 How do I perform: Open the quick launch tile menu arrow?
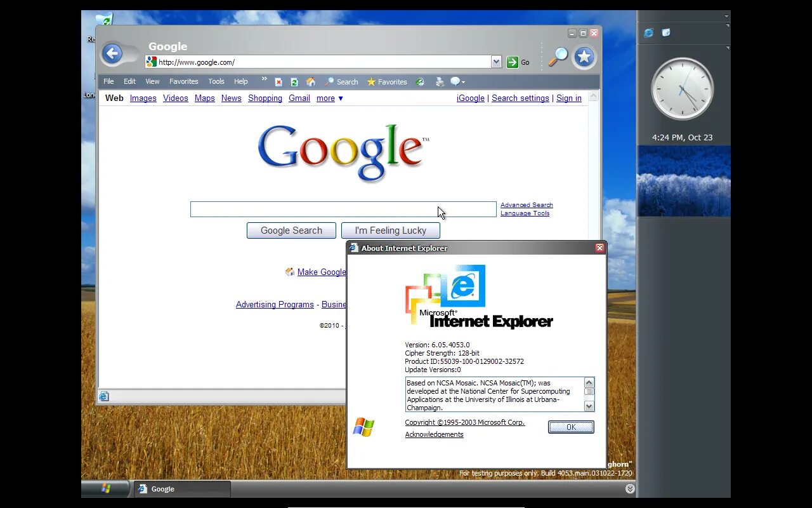[x=728, y=26]
